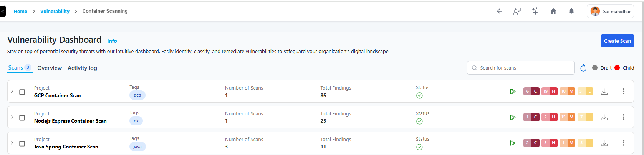The height and width of the screenshot is (155, 644).
Task: Select the GCP Container Scan checkbox
Action: (22, 92)
